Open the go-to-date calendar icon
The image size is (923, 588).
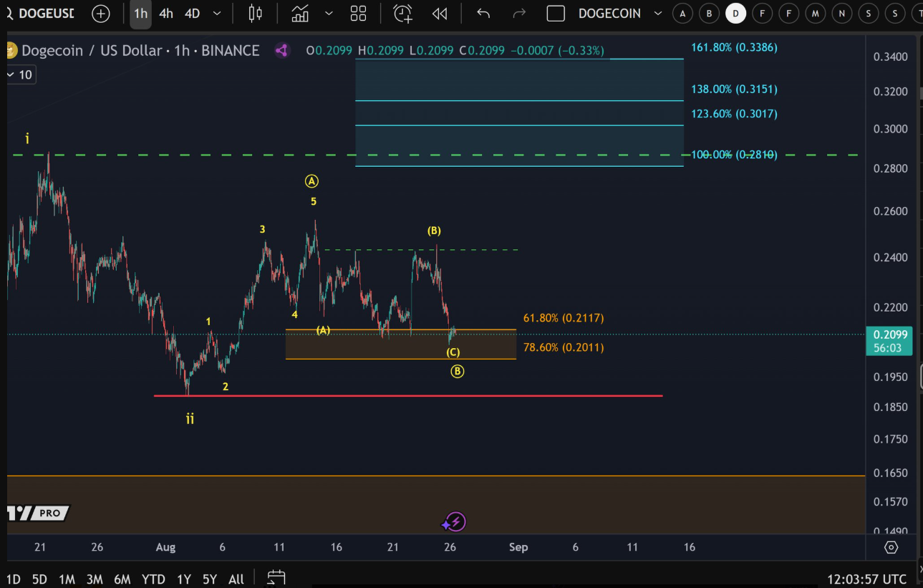pyautogui.click(x=276, y=578)
